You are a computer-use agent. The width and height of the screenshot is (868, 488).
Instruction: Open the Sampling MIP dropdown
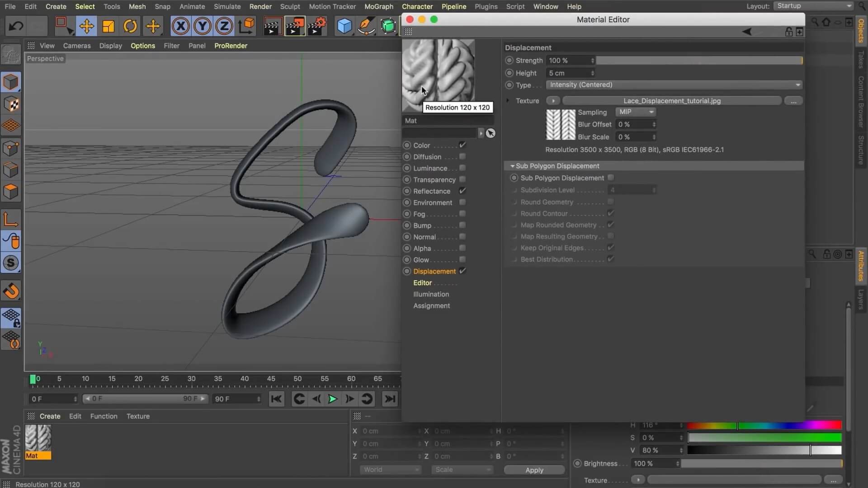(x=636, y=112)
